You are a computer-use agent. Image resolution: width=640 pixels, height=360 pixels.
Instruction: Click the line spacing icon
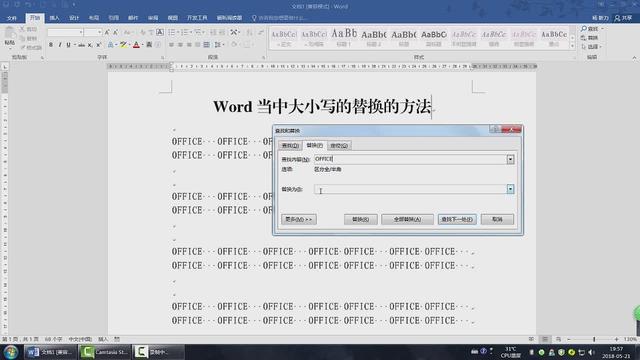click(x=219, y=44)
